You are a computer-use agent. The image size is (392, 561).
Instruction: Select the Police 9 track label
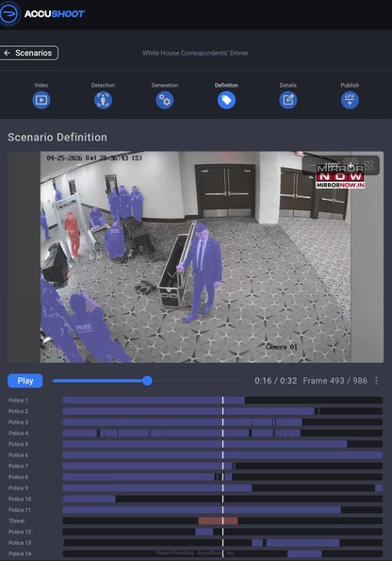tap(18, 488)
